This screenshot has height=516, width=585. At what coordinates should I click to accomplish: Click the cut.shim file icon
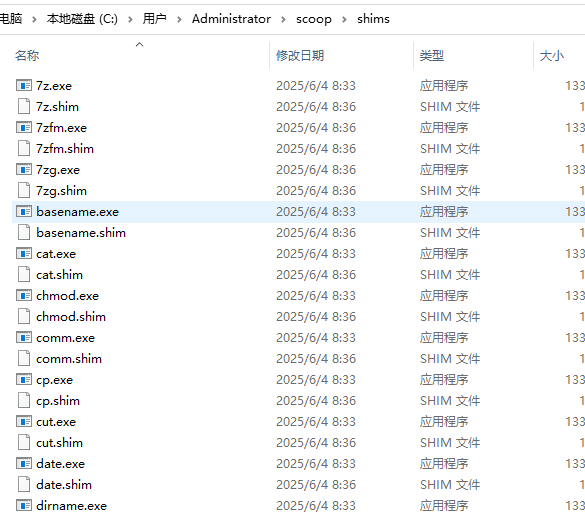click(24, 443)
